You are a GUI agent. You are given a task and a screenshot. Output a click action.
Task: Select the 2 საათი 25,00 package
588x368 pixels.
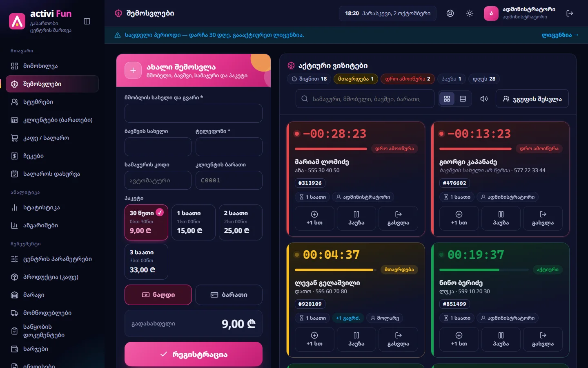point(241,222)
